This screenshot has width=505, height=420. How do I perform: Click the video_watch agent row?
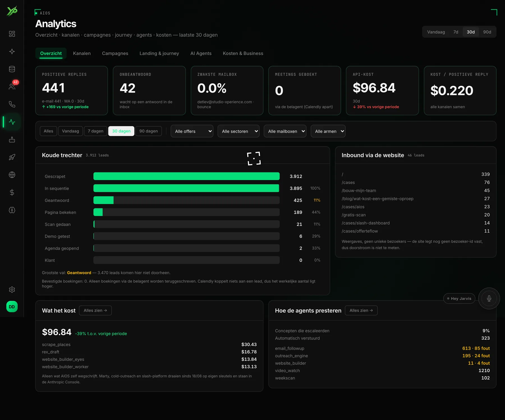pyautogui.click(x=382, y=371)
